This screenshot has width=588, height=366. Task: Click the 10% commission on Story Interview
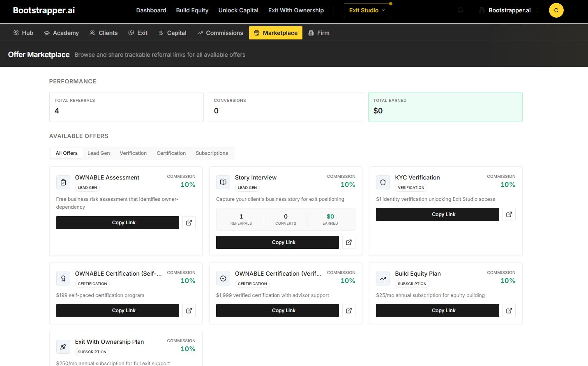tap(348, 185)
